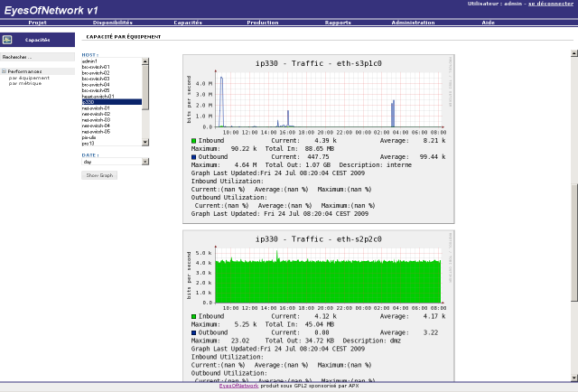
Task: Click the 'se déconnecter' logout link
Action: pyautogui.click(x=551, y=4)
